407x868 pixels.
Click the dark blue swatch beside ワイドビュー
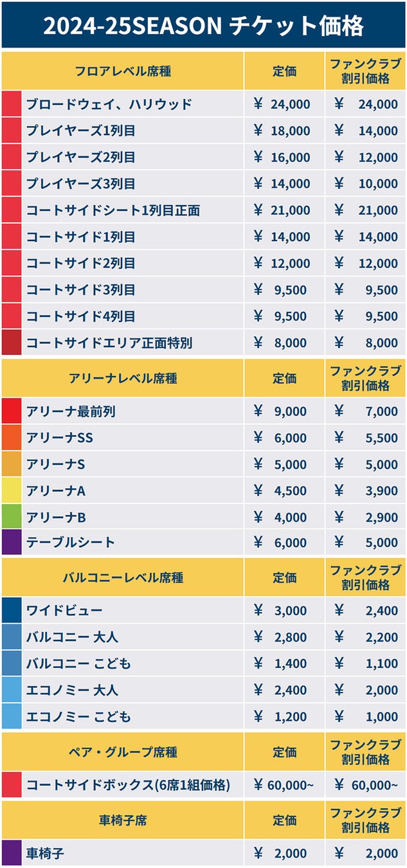[x=12, y=610]
